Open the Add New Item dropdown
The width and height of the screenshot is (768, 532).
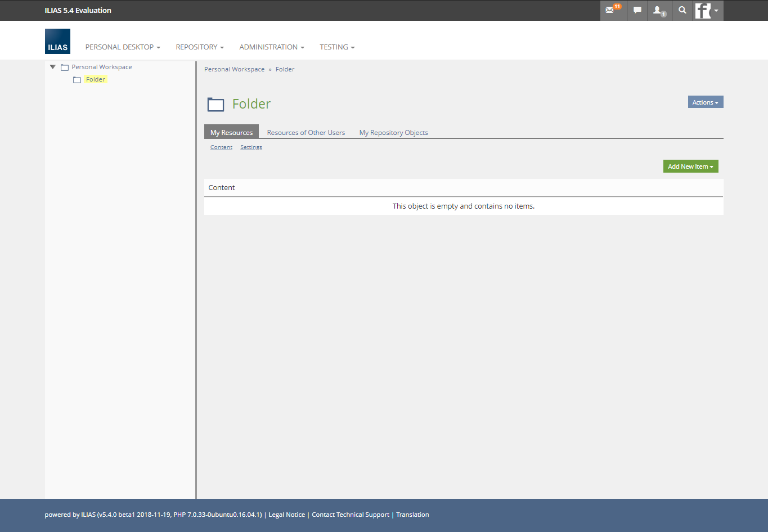coord(690,166)
